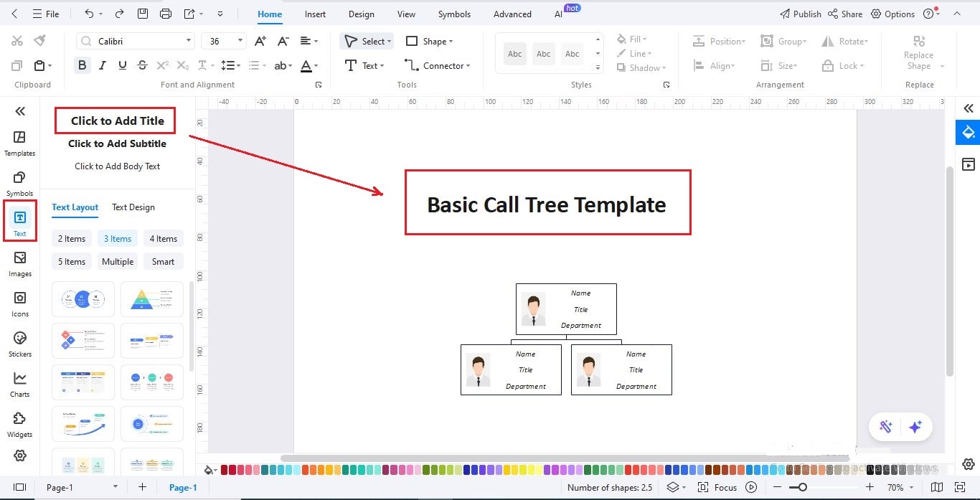Screen dimensions: 980x500
Task: Open the Templates sidebar panel
Action: [x=20, y=143]
